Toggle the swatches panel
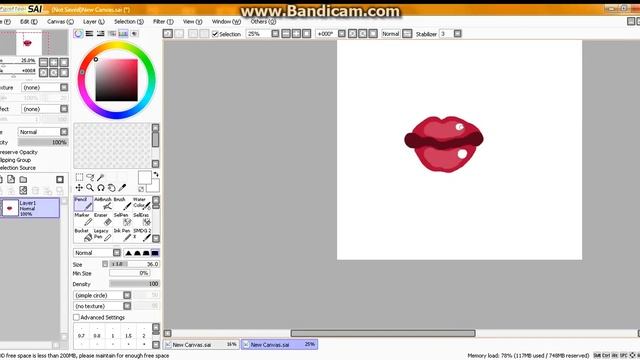 click(x=123, y=33)
